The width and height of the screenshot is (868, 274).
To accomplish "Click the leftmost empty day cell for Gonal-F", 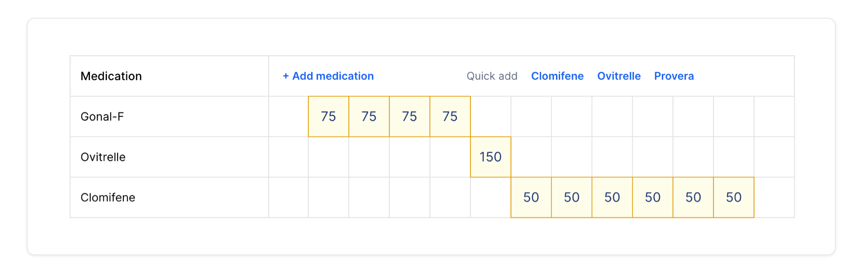I will pos(289,117).
